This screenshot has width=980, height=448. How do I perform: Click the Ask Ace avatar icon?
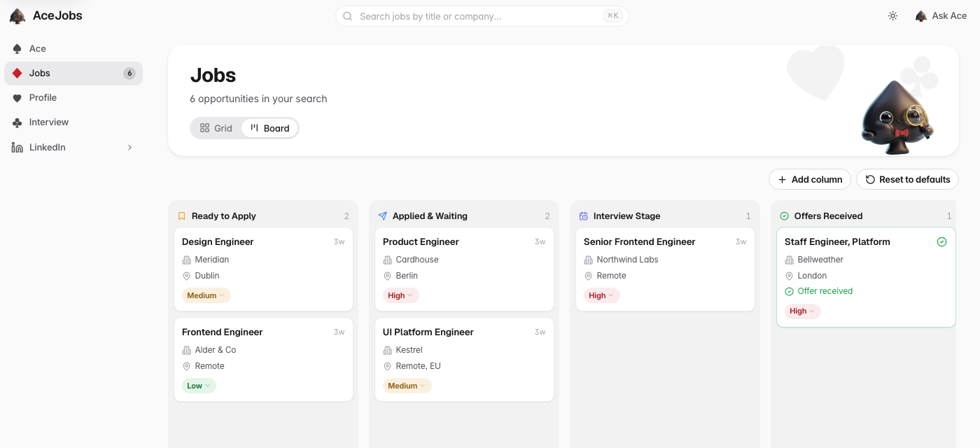[x=921, y=16]
